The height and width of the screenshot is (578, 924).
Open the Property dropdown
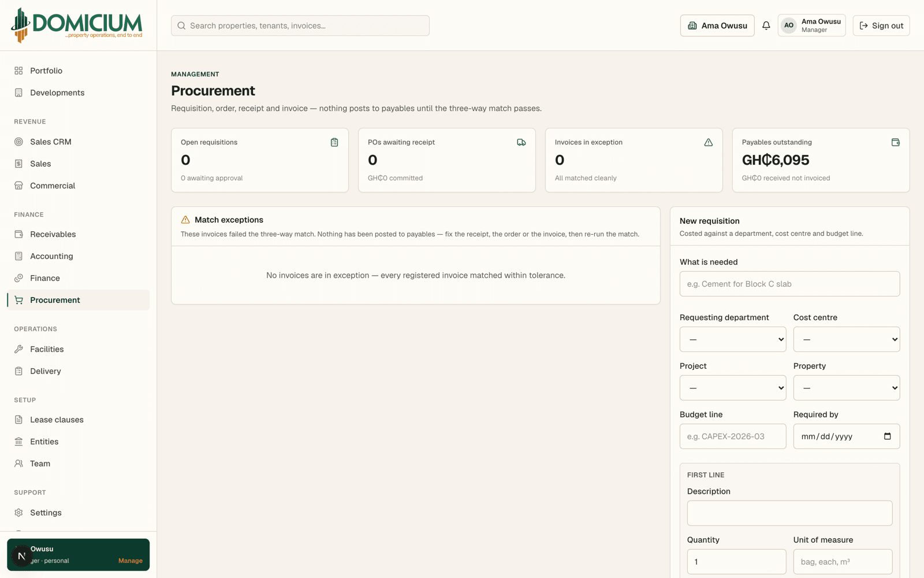click(x=847, y=388)
